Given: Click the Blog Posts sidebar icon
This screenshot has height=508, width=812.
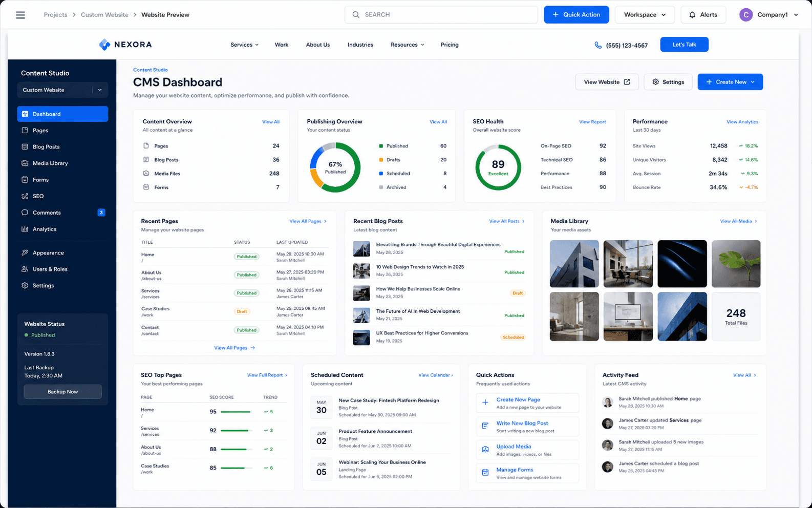Looking at the screenshot, I should [25, 146].
